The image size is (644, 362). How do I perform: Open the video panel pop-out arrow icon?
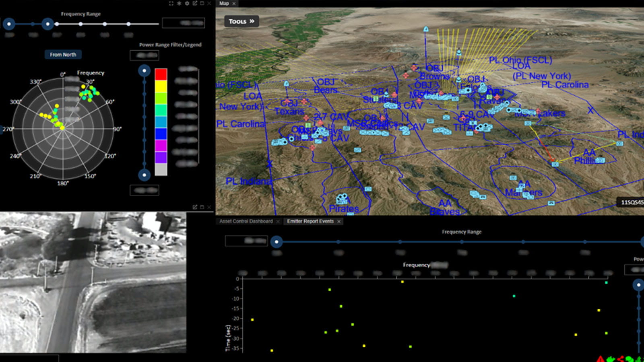point(195,206)
